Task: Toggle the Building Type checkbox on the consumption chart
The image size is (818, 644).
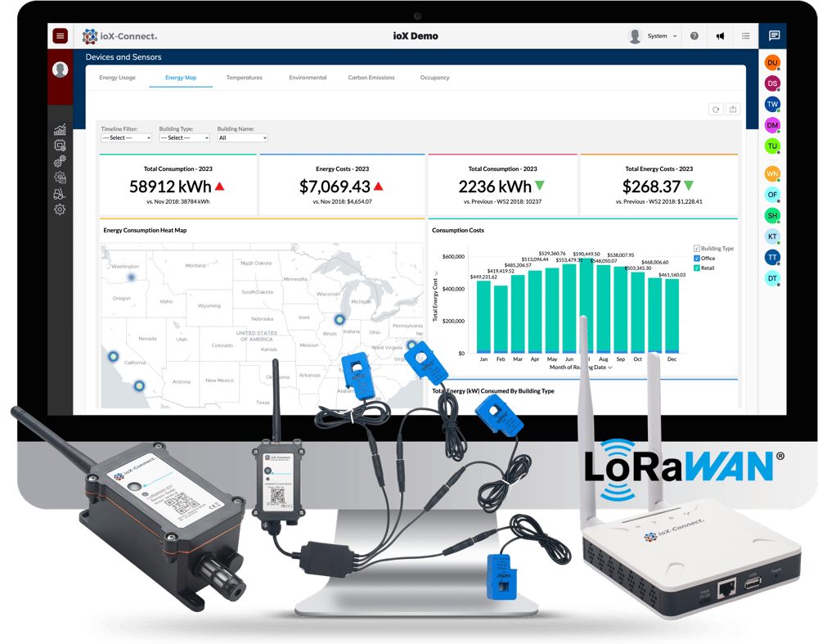Action: click(696, 248)
